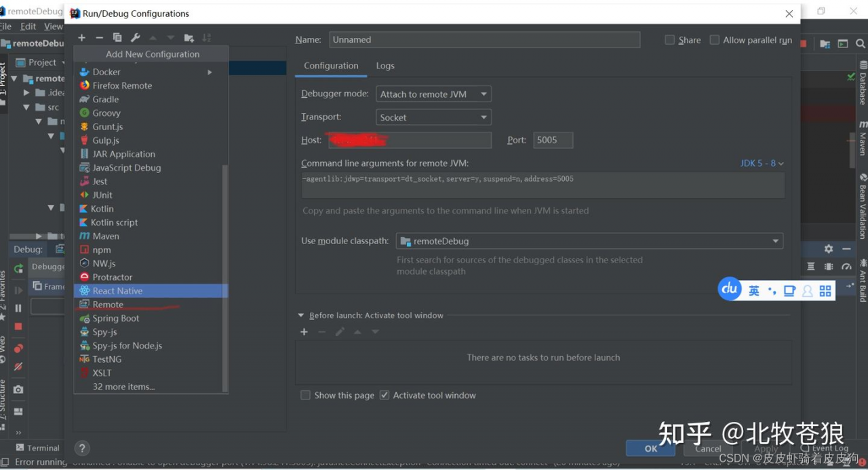
Task: Toggle Show this page checkbox
Action: click(x=305, y=395)
